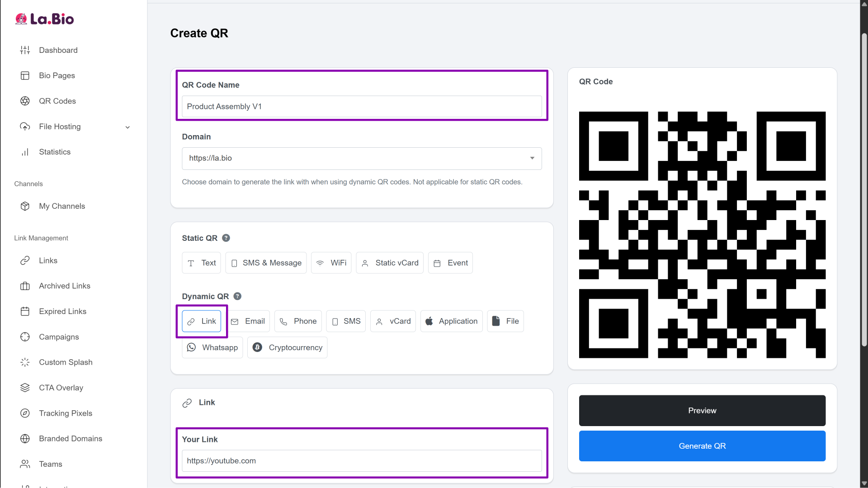This screenshot has width=868, height=488.
Task: Click Static QR help question mark
Action: (226, 238)
